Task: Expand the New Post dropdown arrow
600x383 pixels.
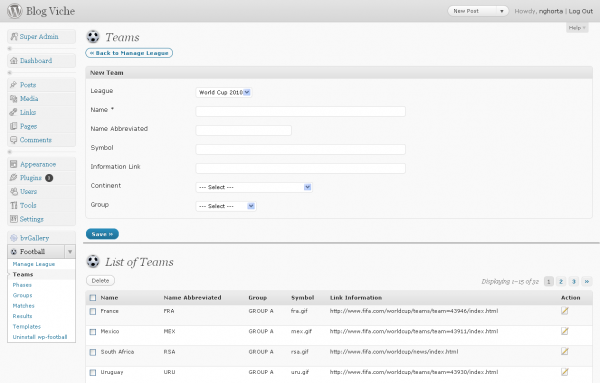Action: coord(502,11)
